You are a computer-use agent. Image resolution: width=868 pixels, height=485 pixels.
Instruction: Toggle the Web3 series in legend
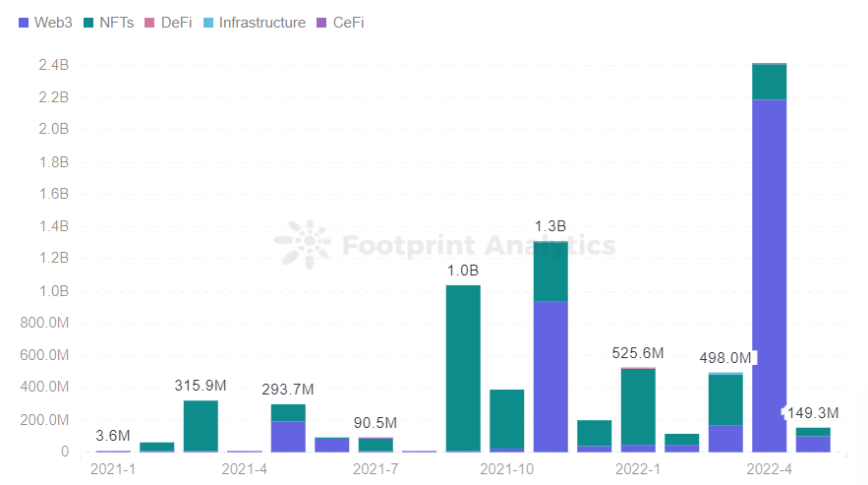pyautogui.click(x=45, y=23)
